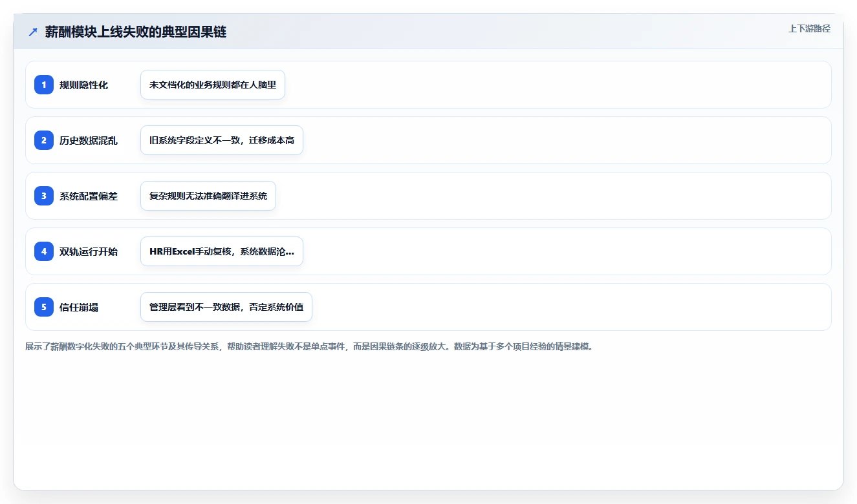The image size is (857, 504).
Task: Expand the truncated HR用Excel手动复核 chip
Action: (x=222, y=251)
